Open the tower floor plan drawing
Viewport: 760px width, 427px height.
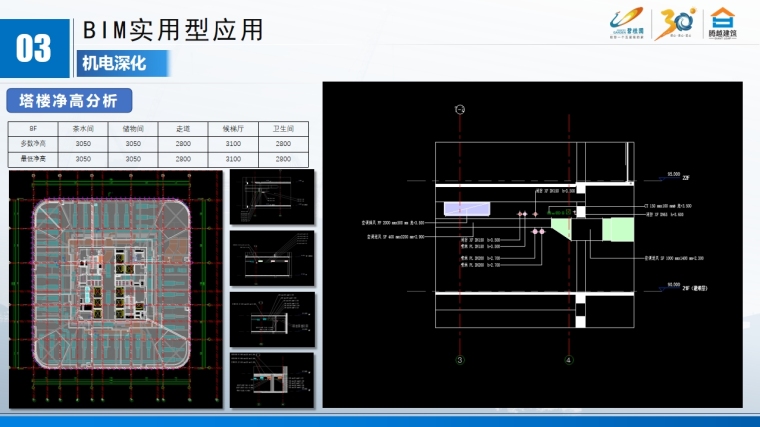[115, 290]
